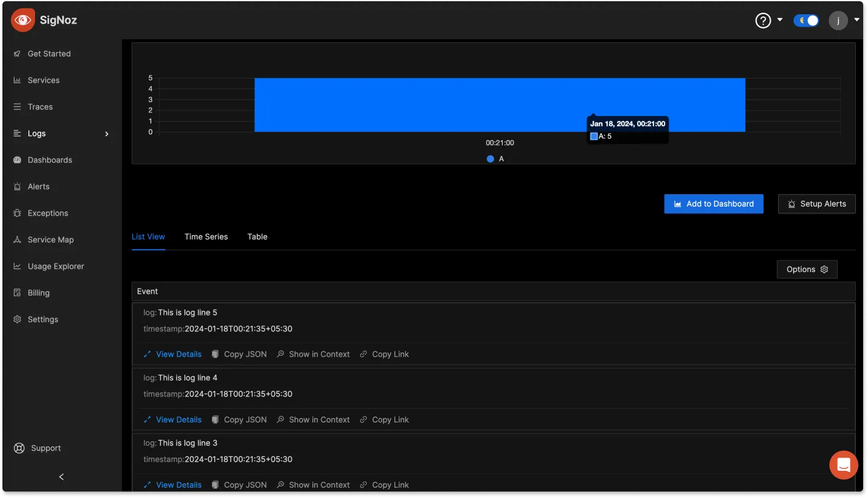Click the SigNoz brand name text
The height and width of the screenshot is (498, 868).
(x=59, y=20)
